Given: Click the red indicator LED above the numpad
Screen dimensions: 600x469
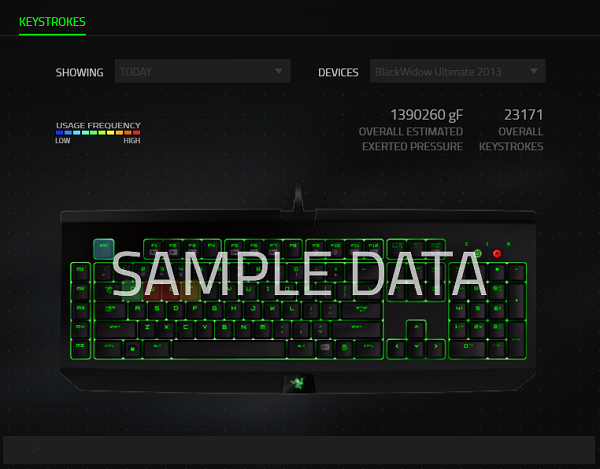Looking at the screenshot, I should [x=497, y=253].
